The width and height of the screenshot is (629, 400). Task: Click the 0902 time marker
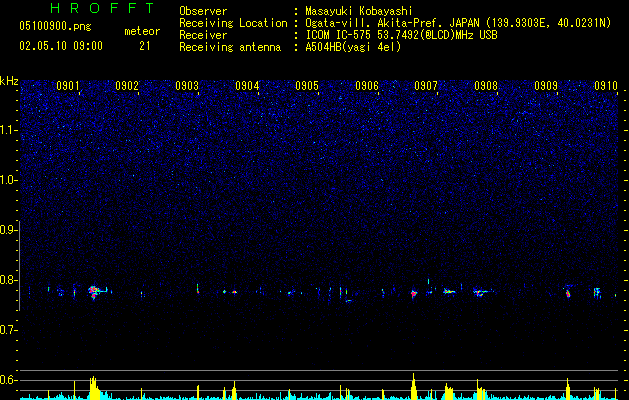pos(127,86)
